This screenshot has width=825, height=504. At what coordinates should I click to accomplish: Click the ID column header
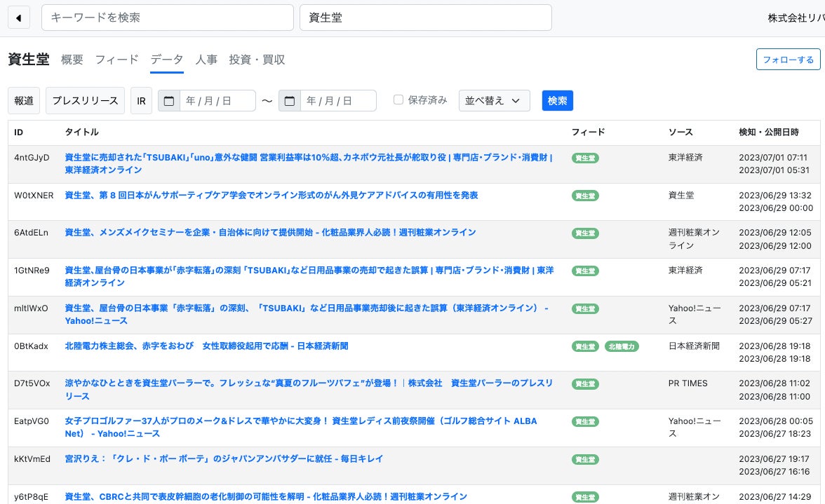tap(18, 132)
